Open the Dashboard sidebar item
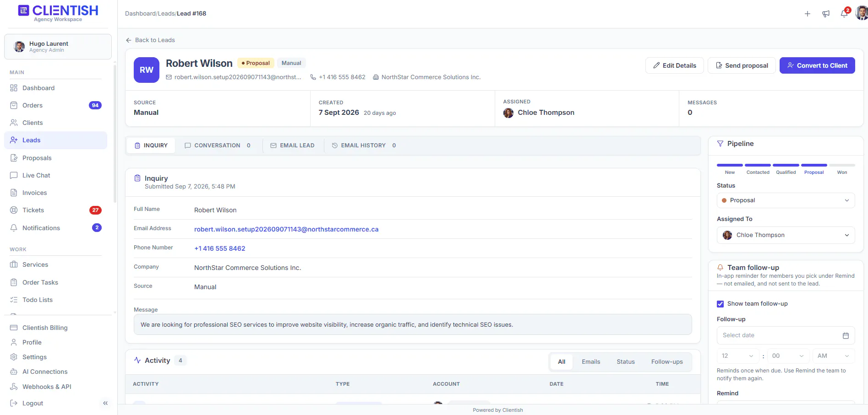868x415 pixels. pyautogui.click(x=55, y=88)
